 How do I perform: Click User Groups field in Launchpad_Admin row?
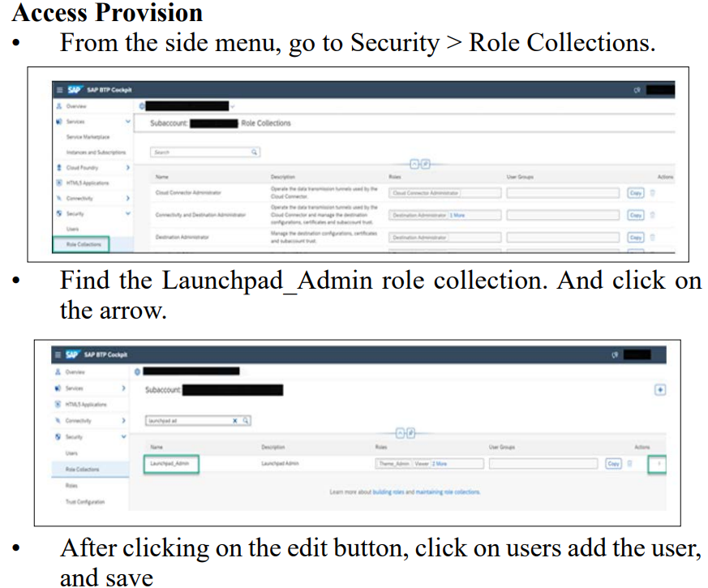[x=543, y=464]
